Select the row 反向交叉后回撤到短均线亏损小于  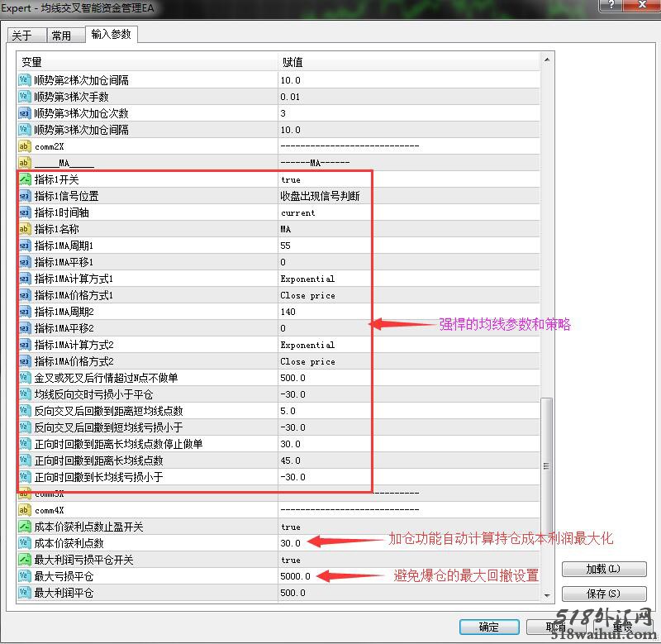pyautogui.click(x=278, y=427)
